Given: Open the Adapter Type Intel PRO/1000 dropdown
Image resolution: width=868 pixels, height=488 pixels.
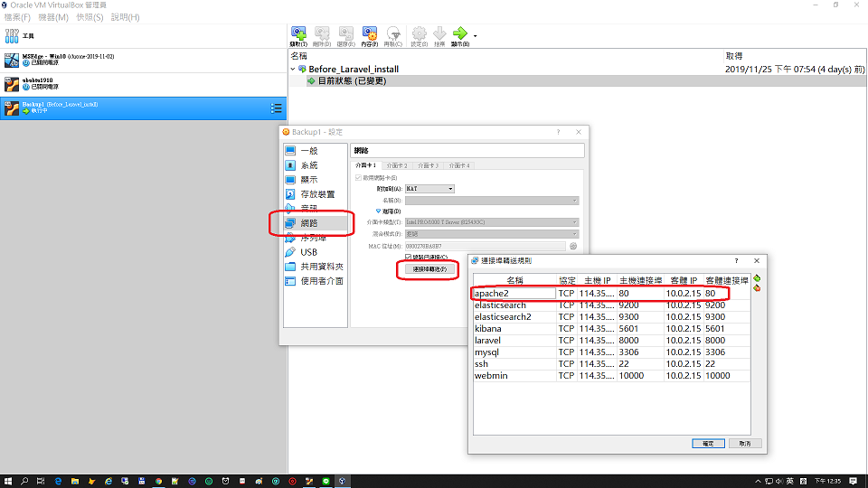Looking at the screenshot, I should click(492, 222).
